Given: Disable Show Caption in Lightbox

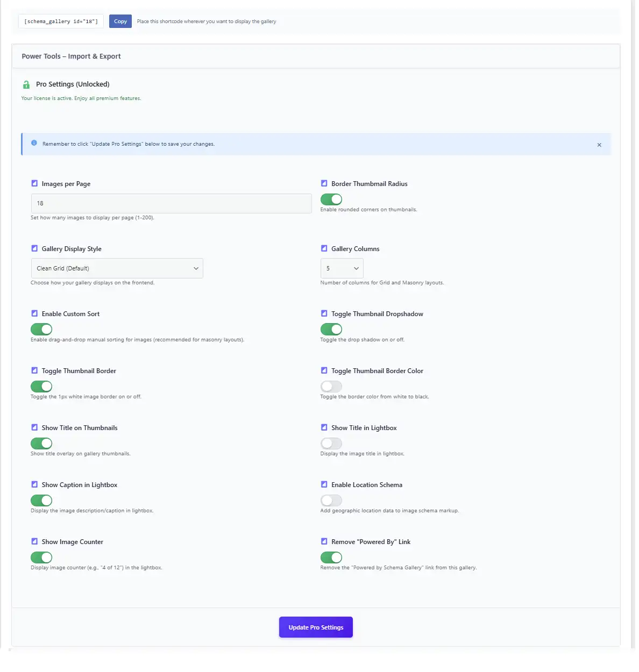Looking at the screenshot, I should [41, 500].
